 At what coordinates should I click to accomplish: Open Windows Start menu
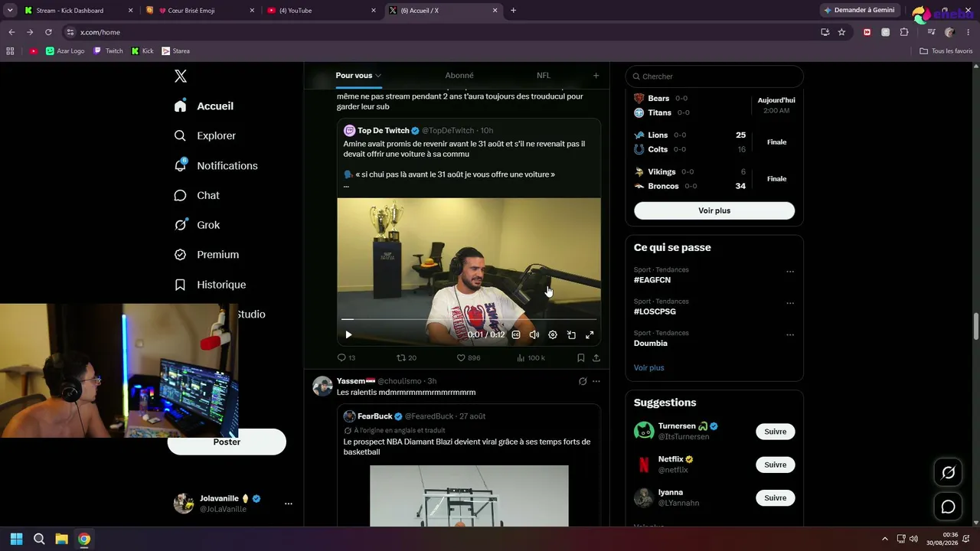(16, 539)
